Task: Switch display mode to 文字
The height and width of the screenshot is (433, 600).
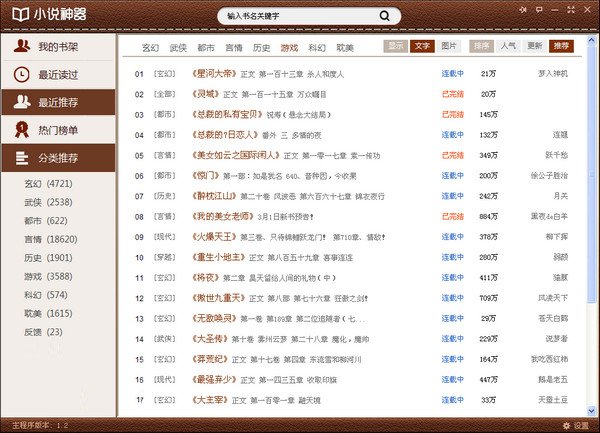Action: (x=422, y=46)
